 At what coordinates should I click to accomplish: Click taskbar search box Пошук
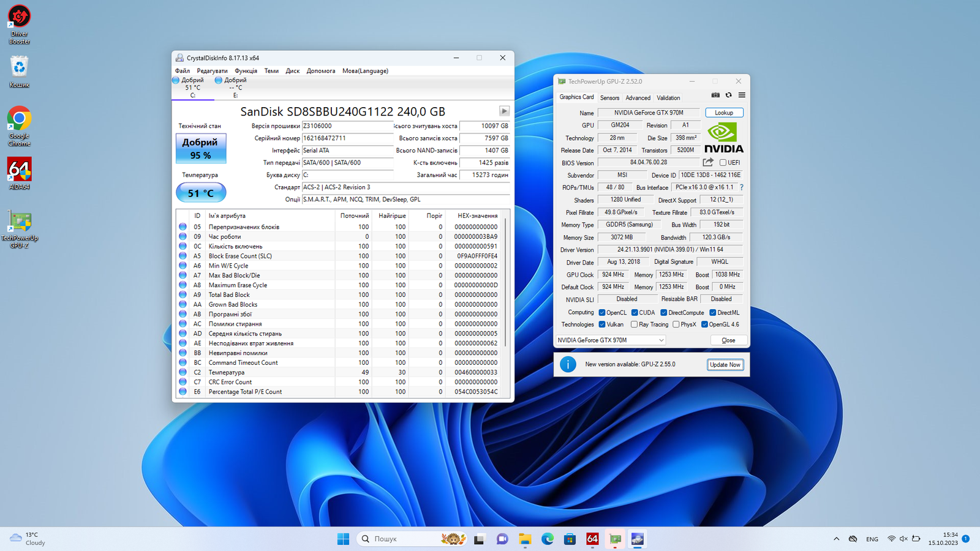(410, 539)
